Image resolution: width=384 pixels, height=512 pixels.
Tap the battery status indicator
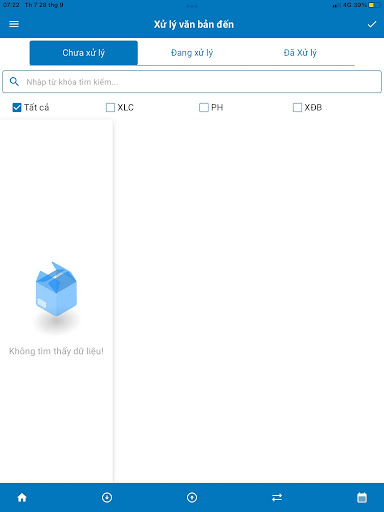point(375,5)
